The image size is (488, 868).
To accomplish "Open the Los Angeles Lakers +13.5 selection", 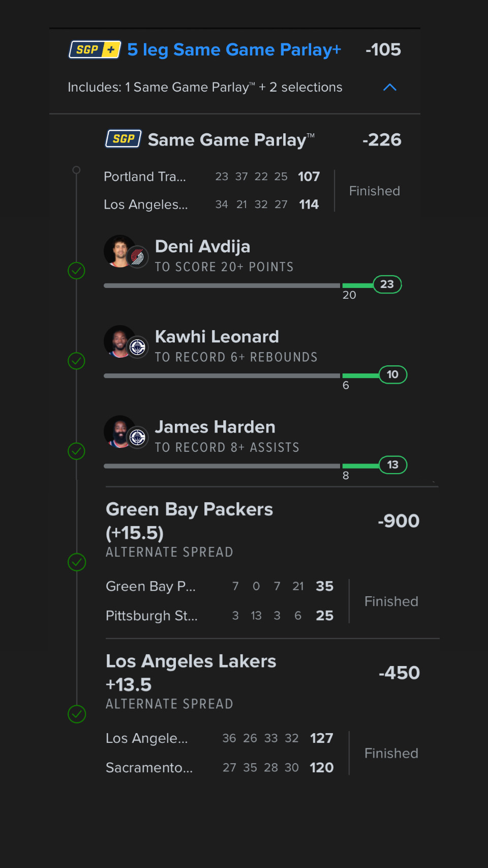I will tap(191, 673).
